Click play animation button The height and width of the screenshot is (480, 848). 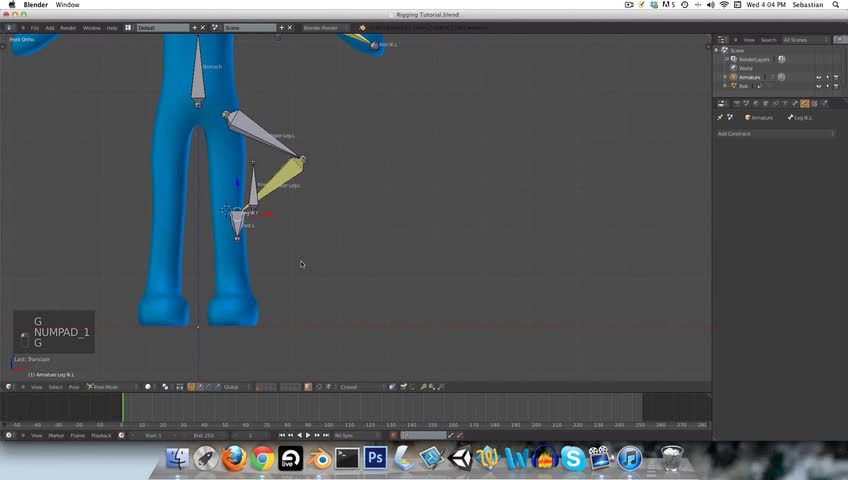(x=308, y=435)
